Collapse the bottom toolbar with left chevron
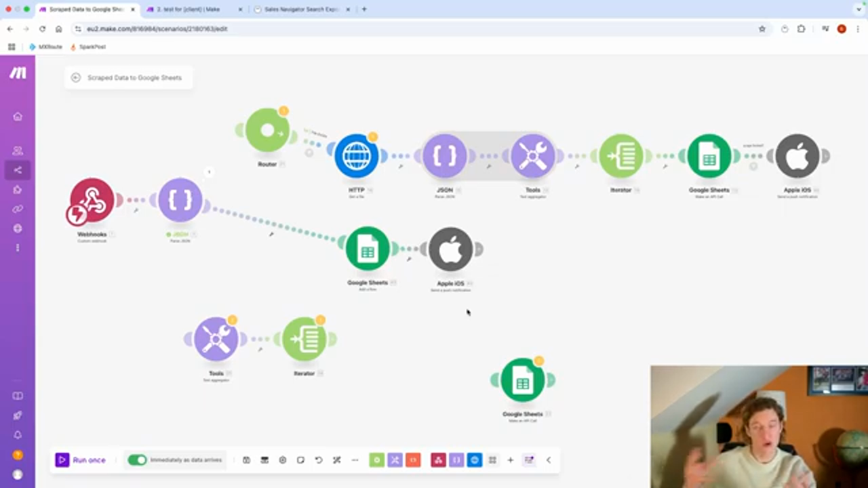The image size is (868, 488). pos(549,460)
